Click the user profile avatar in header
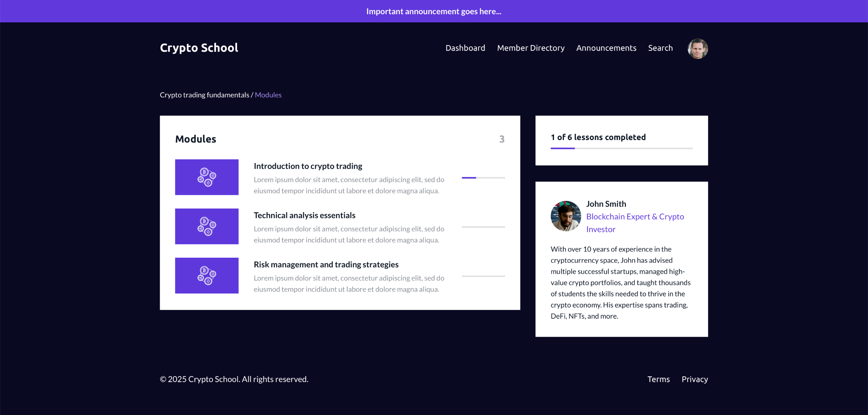The width and height of the screenshot is (868, 415). click(x=697, y=48)
